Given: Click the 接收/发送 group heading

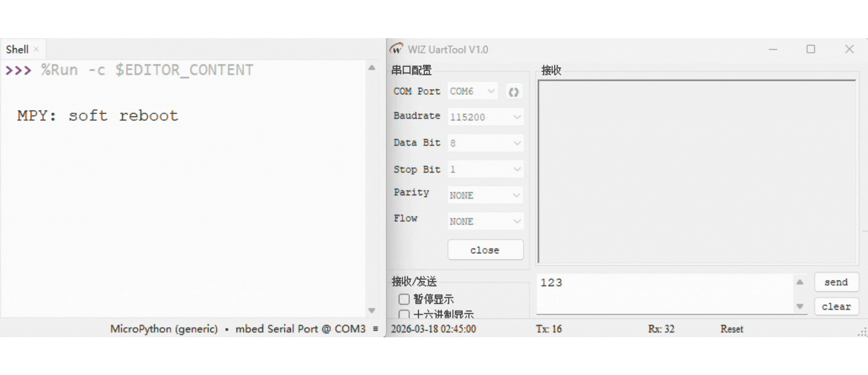Looking at the screenshot, I should [x=414, y=281].
